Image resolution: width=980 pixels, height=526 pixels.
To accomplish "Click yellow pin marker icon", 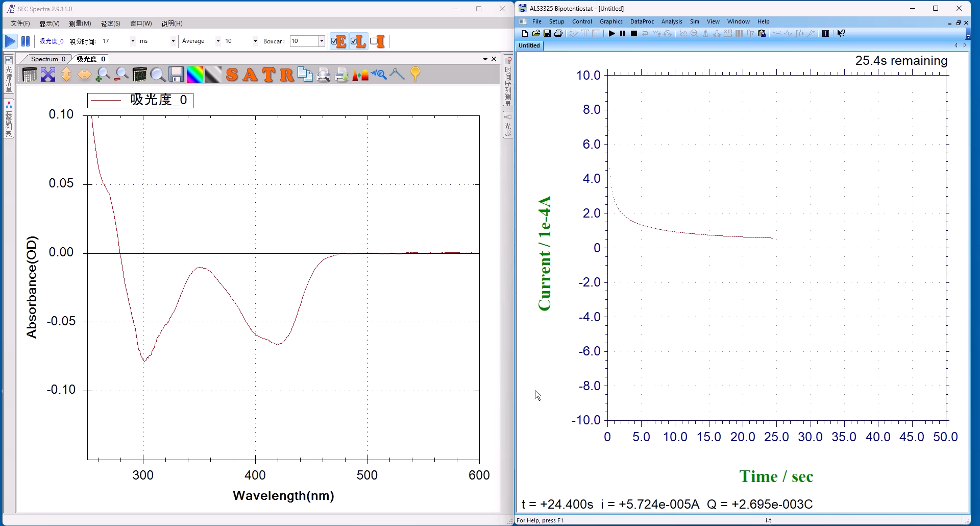I will 415,75.
